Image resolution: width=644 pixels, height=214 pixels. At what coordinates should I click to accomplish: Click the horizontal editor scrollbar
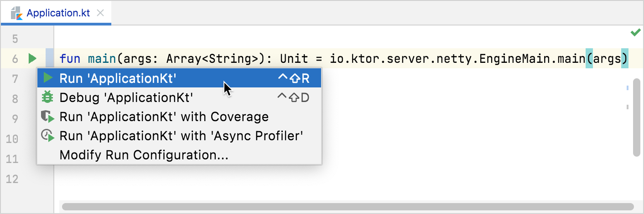coord(348,207)
